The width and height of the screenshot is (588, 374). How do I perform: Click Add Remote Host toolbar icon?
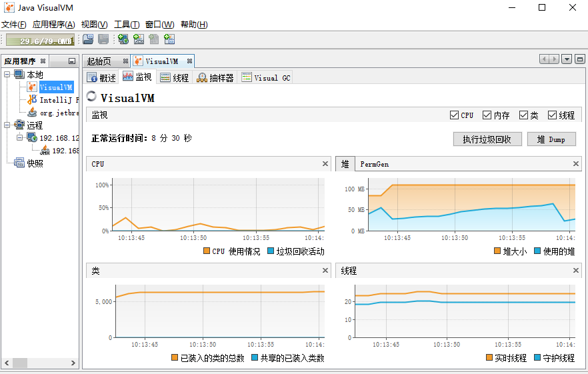tap(123, 39)
